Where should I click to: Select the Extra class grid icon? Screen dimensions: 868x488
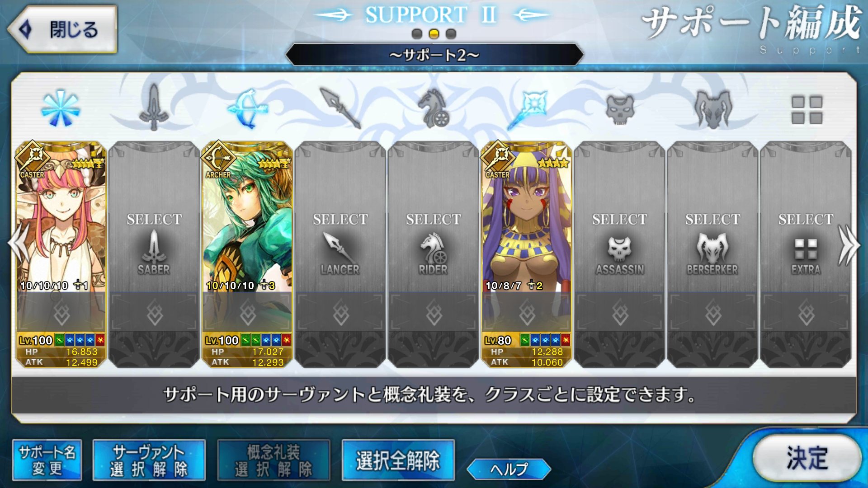coord(807,109)
